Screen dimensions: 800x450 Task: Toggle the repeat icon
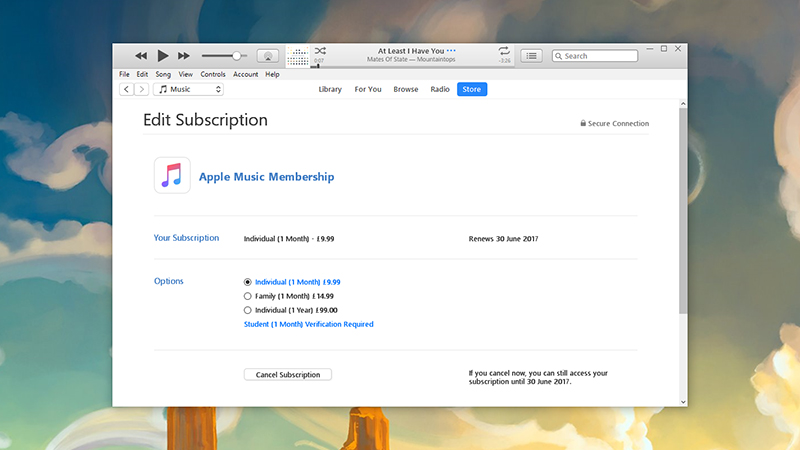click(504, 51)
